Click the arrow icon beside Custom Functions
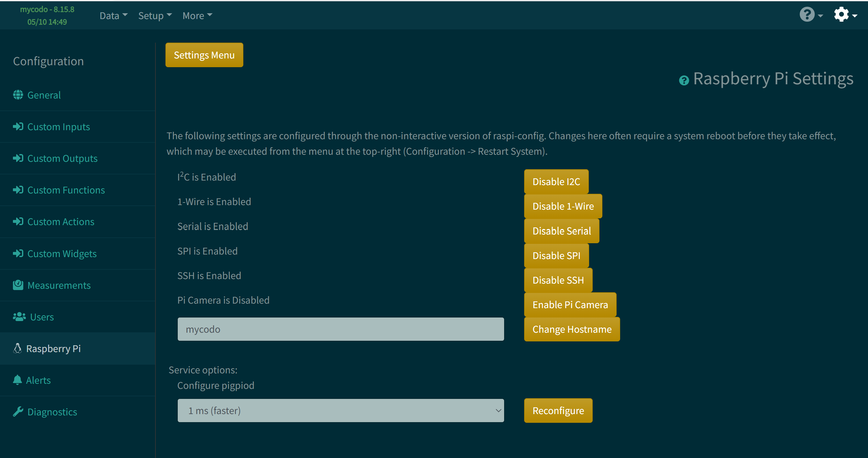This screenshot has width=868, height=458. coord(18,190)
